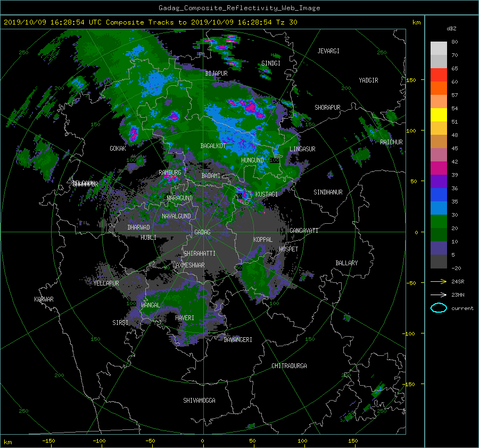Image resolution: width=479 pixels, height=448 pixels.
Task: Click the -150 tick on bottom km axis
Action: click(x=48, y=441)
